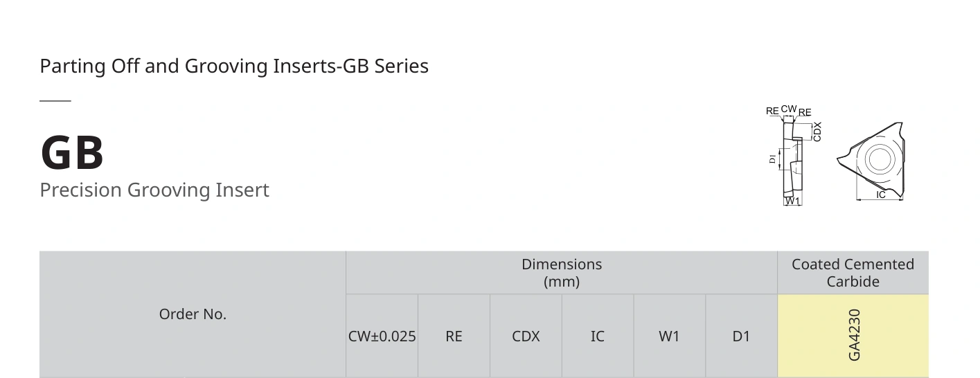Image resolution: width=980 pixels, height=378 pixels.
Task: Select the RE column header
Action: tap(454, 336)
